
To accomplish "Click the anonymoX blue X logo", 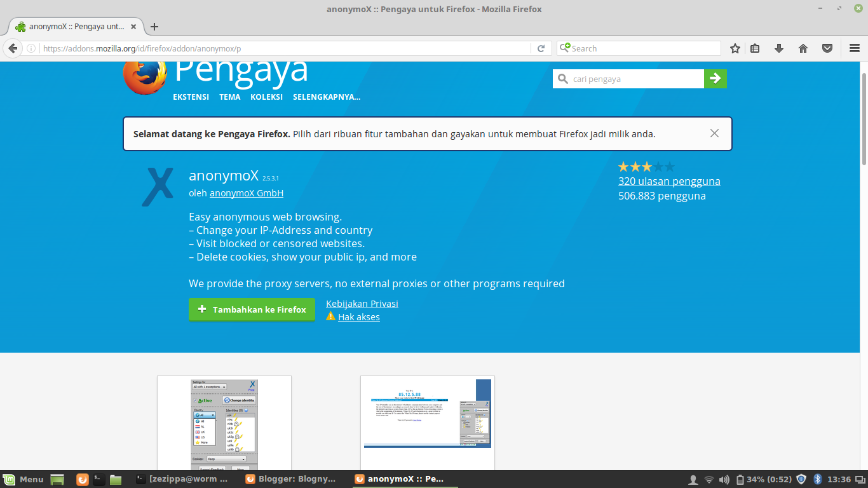I will [158, 187].
